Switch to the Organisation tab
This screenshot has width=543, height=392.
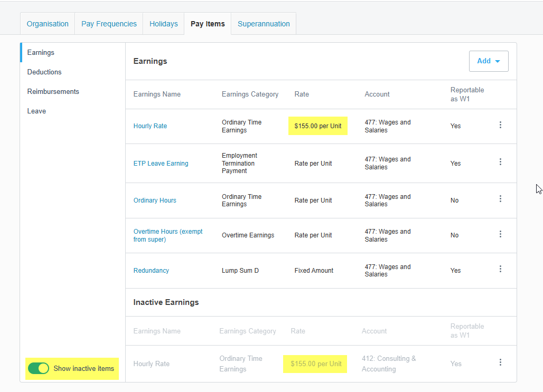tap(48, 24)
